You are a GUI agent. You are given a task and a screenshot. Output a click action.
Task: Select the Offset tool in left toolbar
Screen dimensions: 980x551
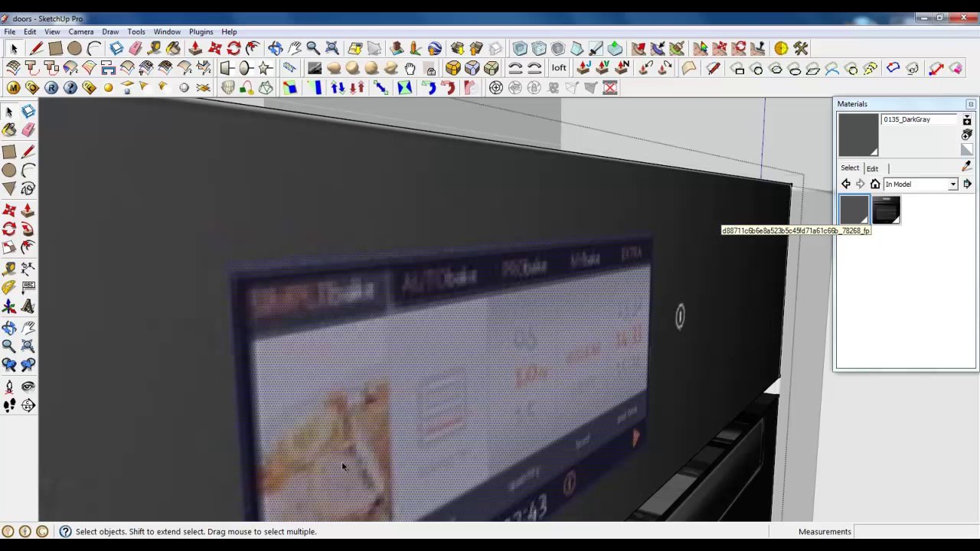tap(28, 247)
